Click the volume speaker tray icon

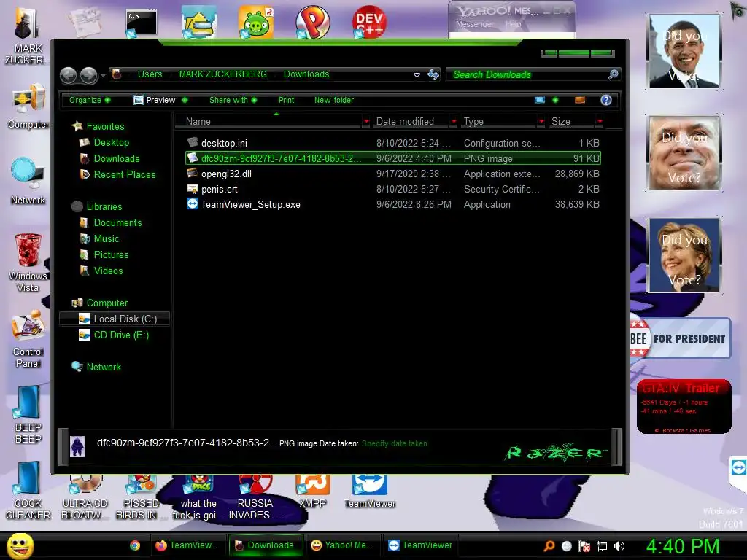click(619, 546)
